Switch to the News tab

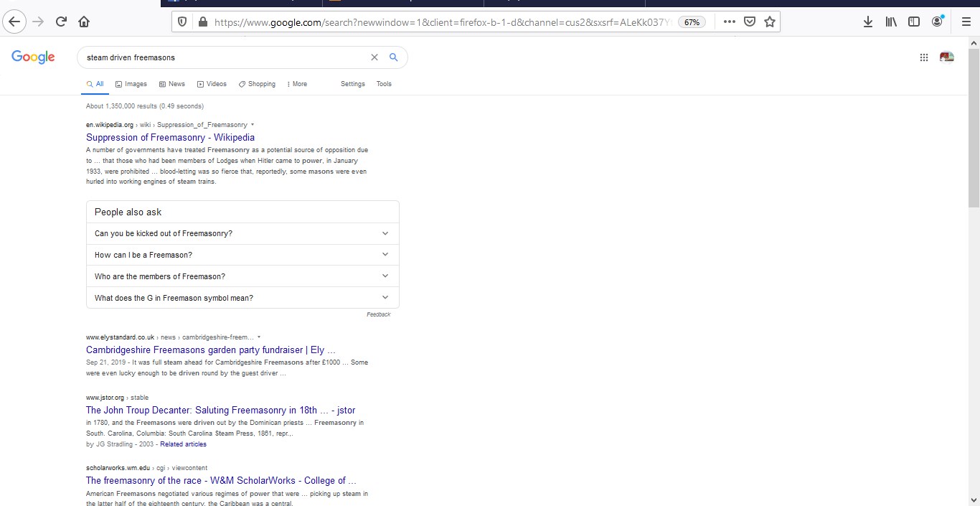(172, 84)
